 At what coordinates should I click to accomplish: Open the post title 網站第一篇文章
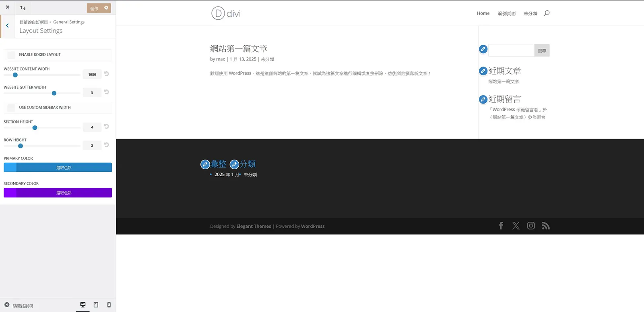[239, 49]
